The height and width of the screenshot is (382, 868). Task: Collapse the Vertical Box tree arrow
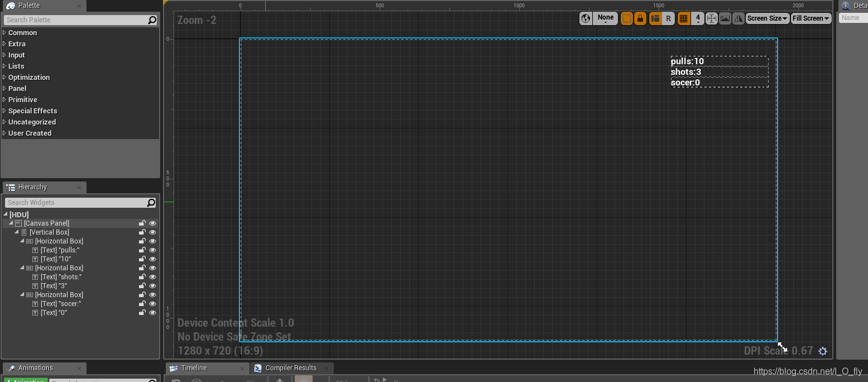(x=17, y=232)
